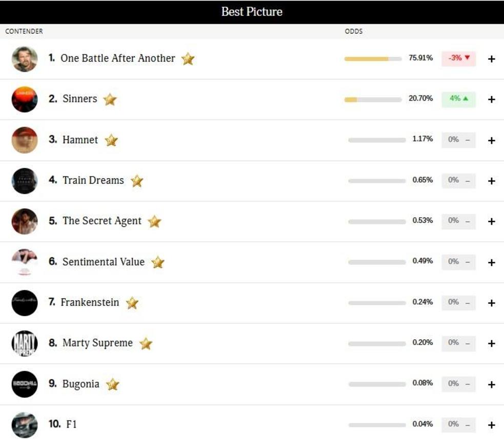Click the -3% odds change badge
504x445 pixels.
[x=458, y=58]
